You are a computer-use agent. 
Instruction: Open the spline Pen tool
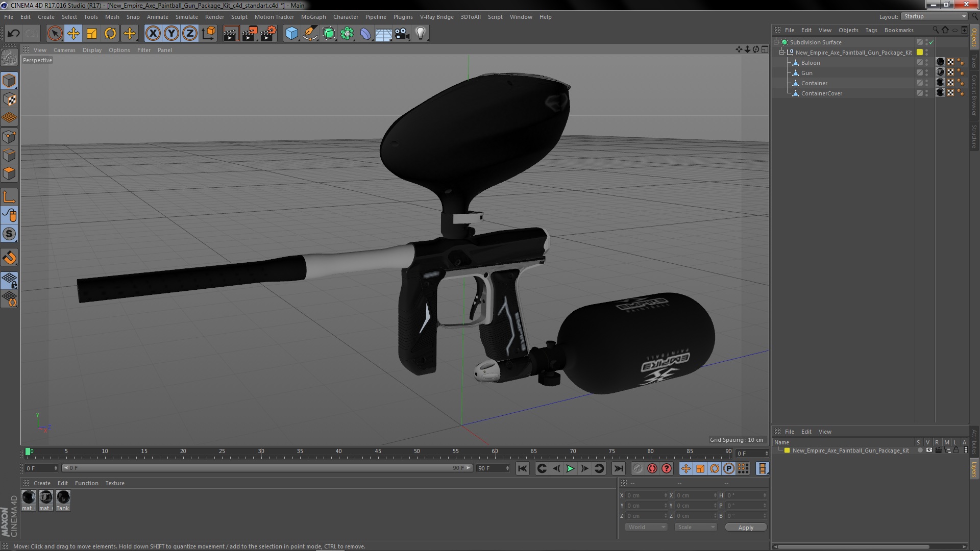[x=310, y=34]
